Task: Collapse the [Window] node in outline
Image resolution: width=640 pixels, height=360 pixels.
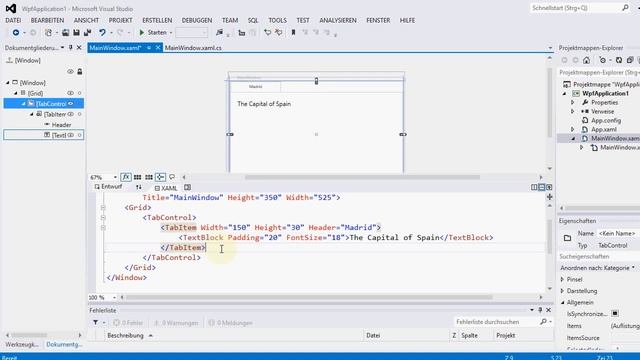Action: 8,83
